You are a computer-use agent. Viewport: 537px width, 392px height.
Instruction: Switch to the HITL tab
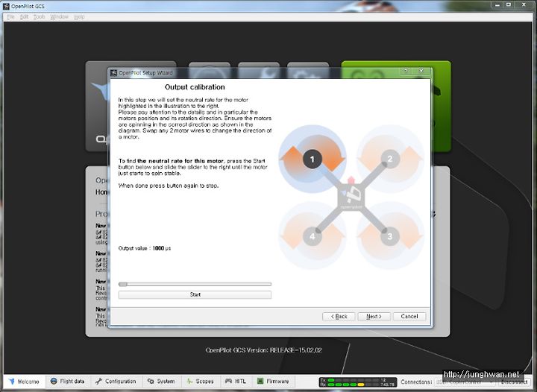point(236,382)
